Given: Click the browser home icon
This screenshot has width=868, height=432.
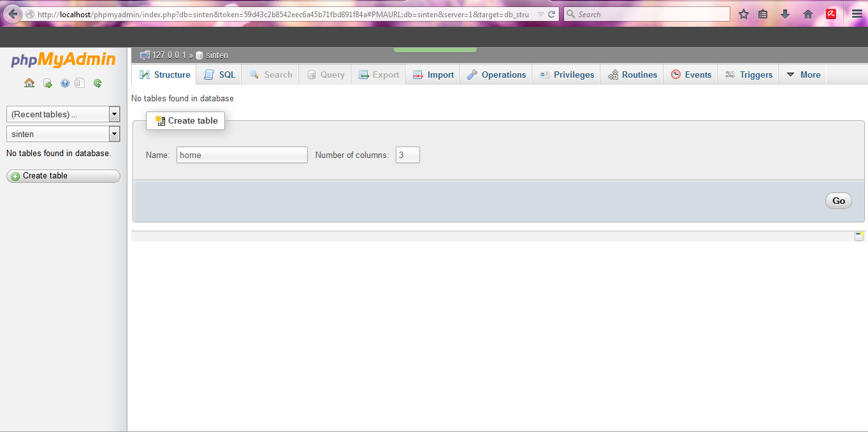Looking at the screenshot, I should tap(808, 14).
